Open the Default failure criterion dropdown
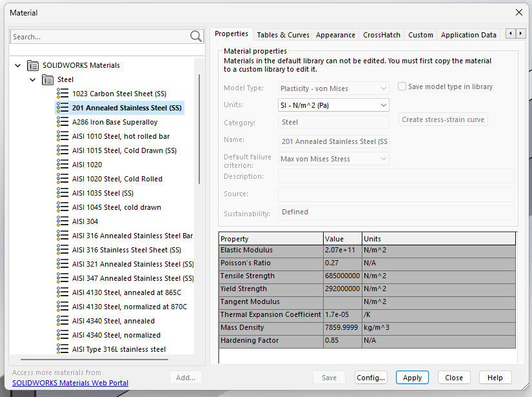The image size is (532, 397). tap(333, 159)
